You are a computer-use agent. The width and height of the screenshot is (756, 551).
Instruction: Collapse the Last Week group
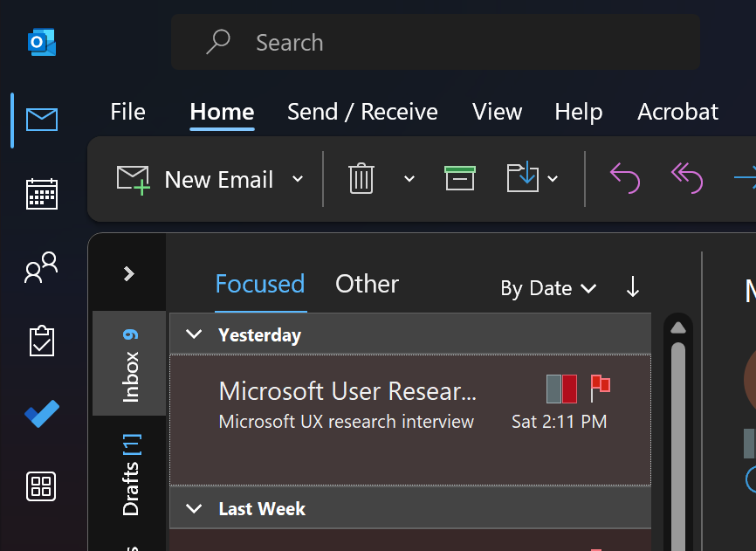point(195,508)
